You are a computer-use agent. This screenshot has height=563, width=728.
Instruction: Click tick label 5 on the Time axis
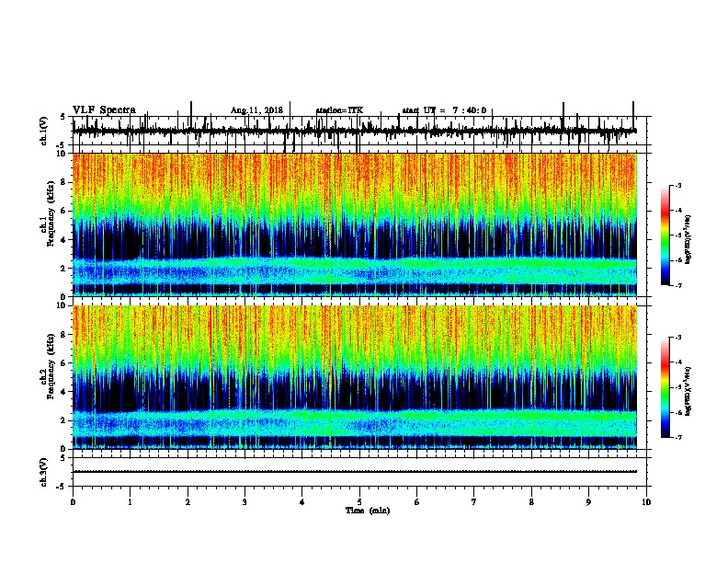pyautogui.click(x=359, y=502)
